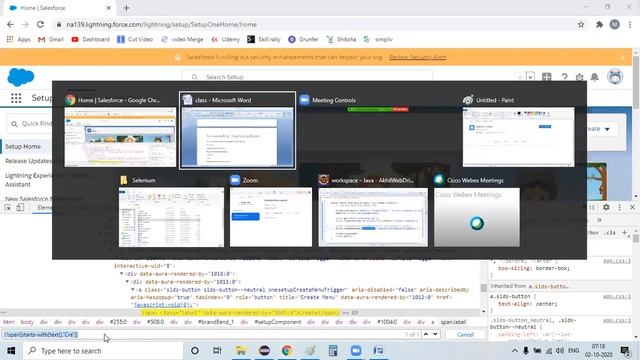
Task: Open Salesforce notifications bell
Action: 595,77
